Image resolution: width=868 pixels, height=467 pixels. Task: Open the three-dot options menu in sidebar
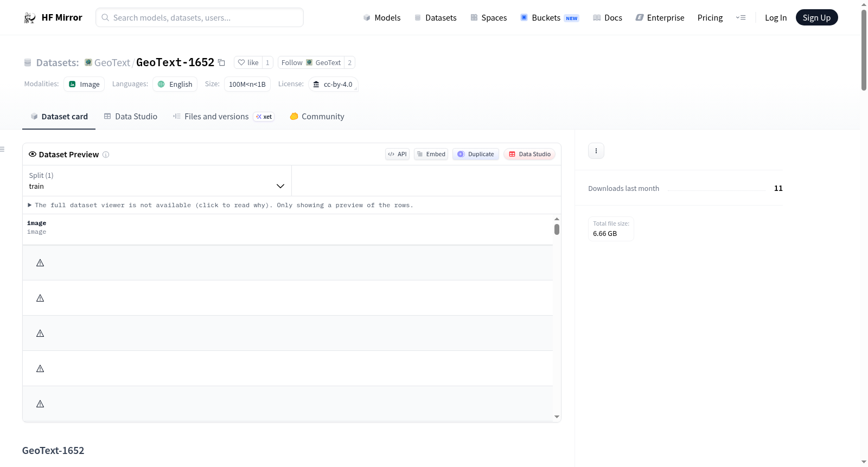point(596,151)
